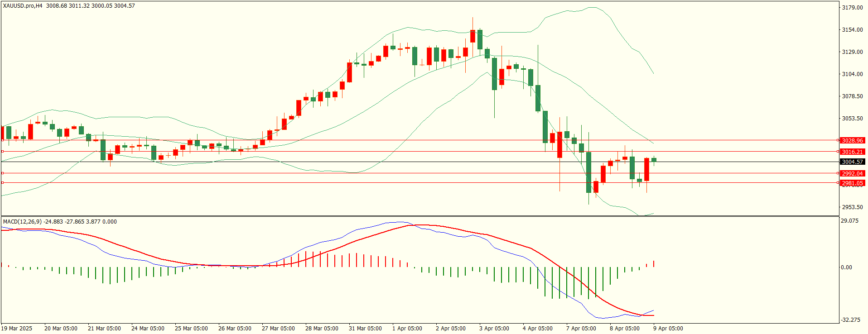Click the 3179.00 price scale value

tap(852, 8)
